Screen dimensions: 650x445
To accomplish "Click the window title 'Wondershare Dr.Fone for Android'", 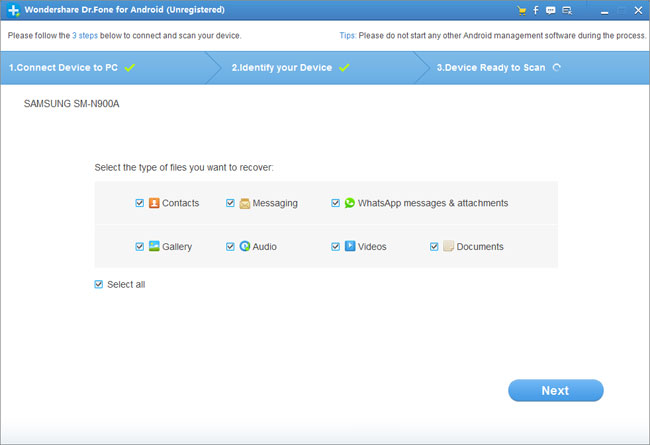I will 124,10.
